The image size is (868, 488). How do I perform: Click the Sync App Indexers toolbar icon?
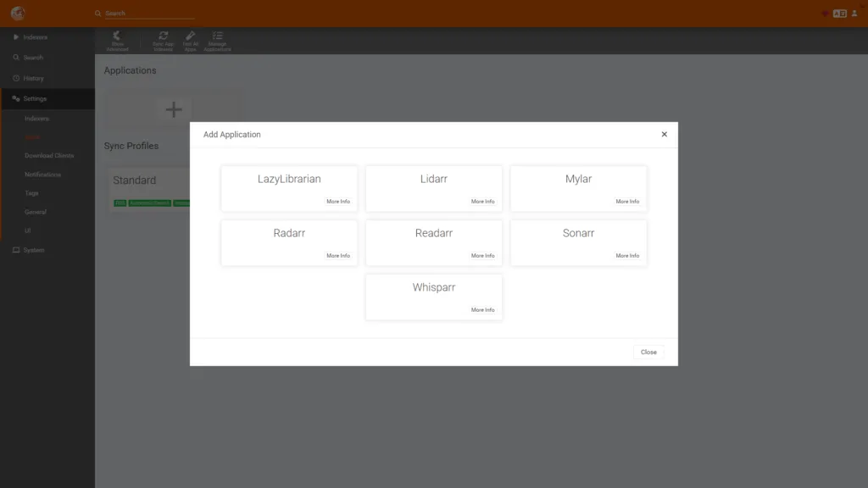[x=163, y=41]
